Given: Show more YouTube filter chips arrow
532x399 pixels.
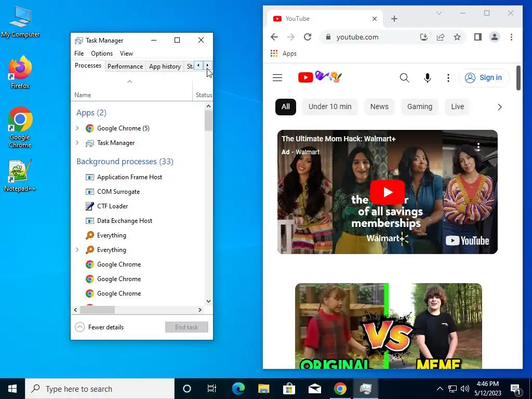Looking at the screenshot, I should [499, 107].
